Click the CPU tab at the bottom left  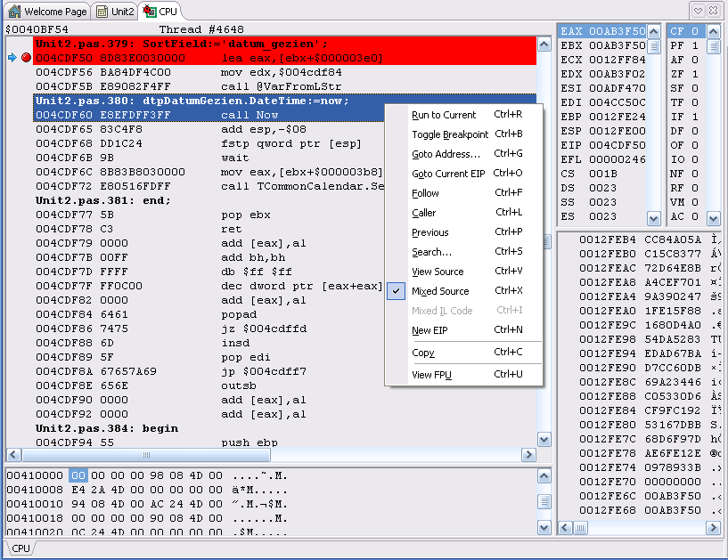pyautogui.click(x=20, y=549)
